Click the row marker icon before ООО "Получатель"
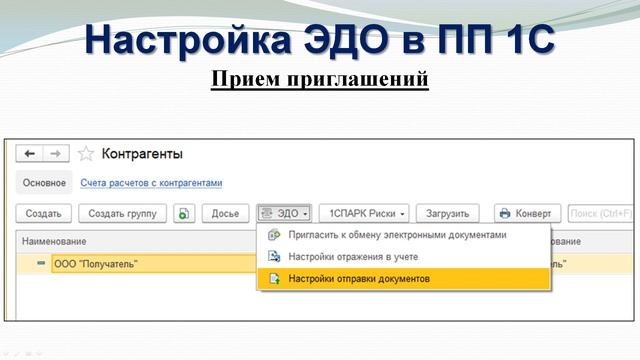 point(41,263)
